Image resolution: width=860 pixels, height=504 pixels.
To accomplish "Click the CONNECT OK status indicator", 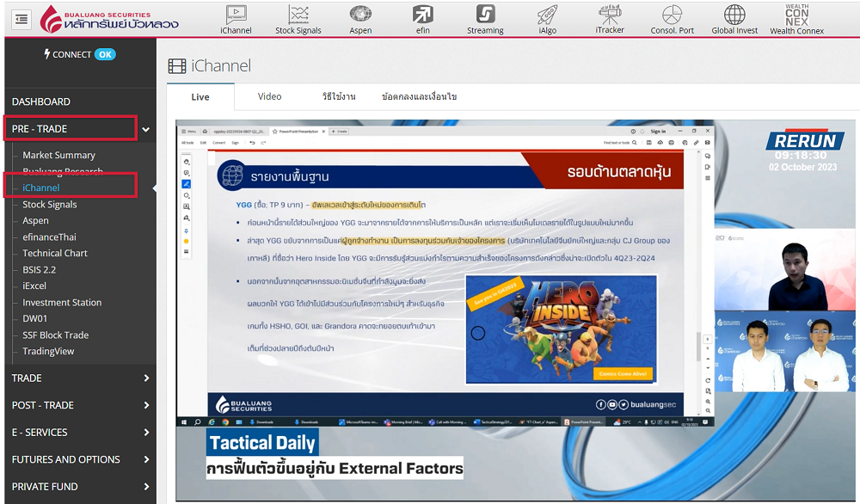I will (x=80, y=54).
